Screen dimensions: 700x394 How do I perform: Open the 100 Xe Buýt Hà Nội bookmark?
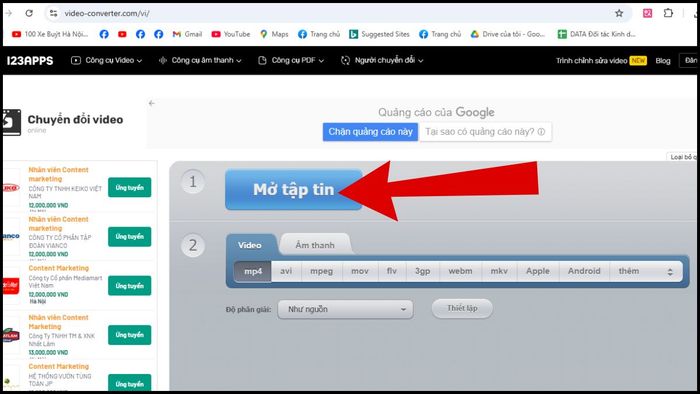[50, 34]
